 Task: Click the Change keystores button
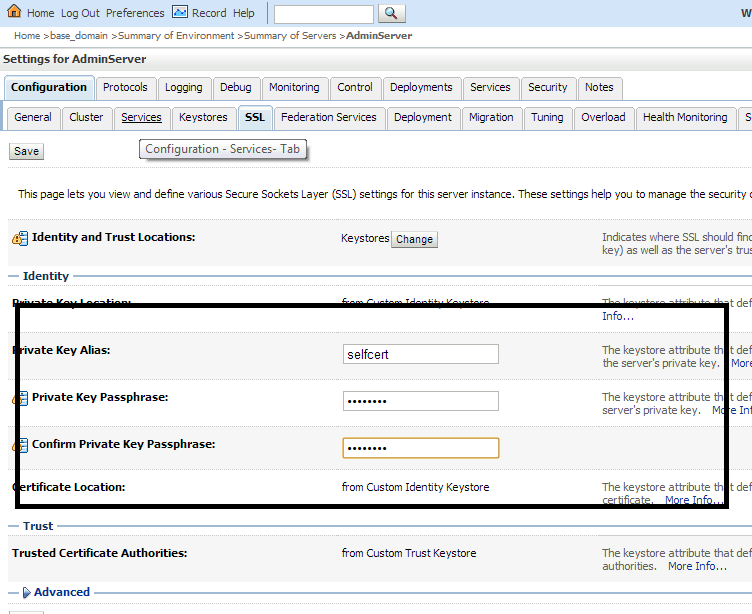point(415,239)
